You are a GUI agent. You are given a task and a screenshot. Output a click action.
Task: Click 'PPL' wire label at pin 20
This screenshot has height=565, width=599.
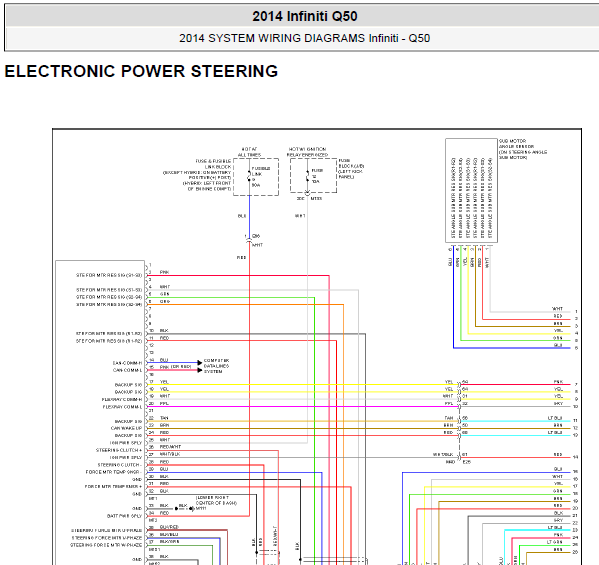164,403
